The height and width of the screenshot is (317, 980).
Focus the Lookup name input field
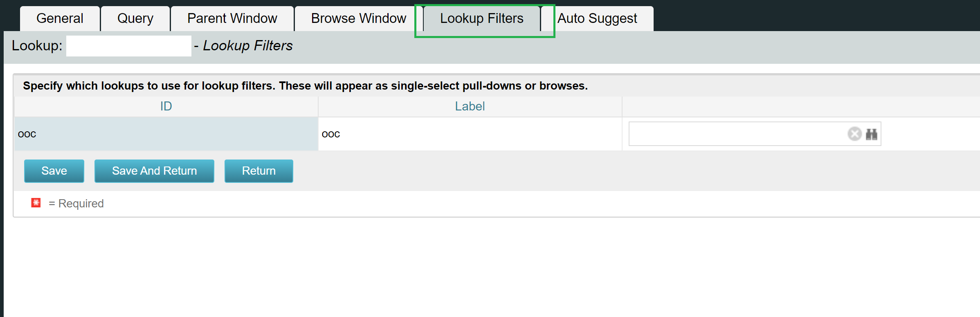click(x=128, y=46)
